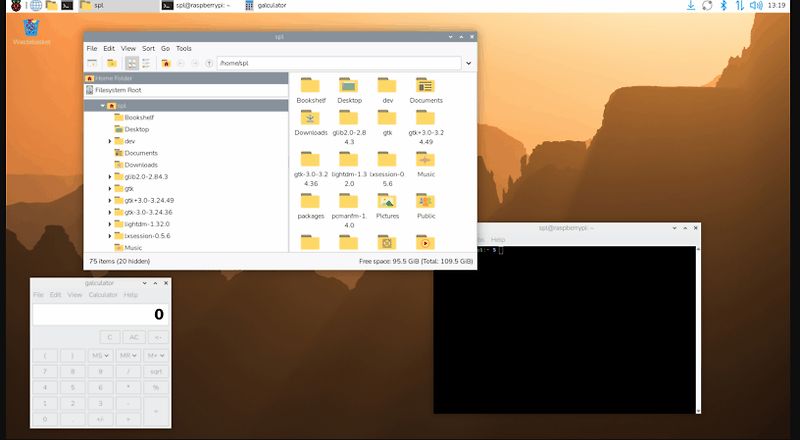Switch file manager to icon view
Image resolution: width=800 pixels, height=440 pixels.
coord(131,63)
